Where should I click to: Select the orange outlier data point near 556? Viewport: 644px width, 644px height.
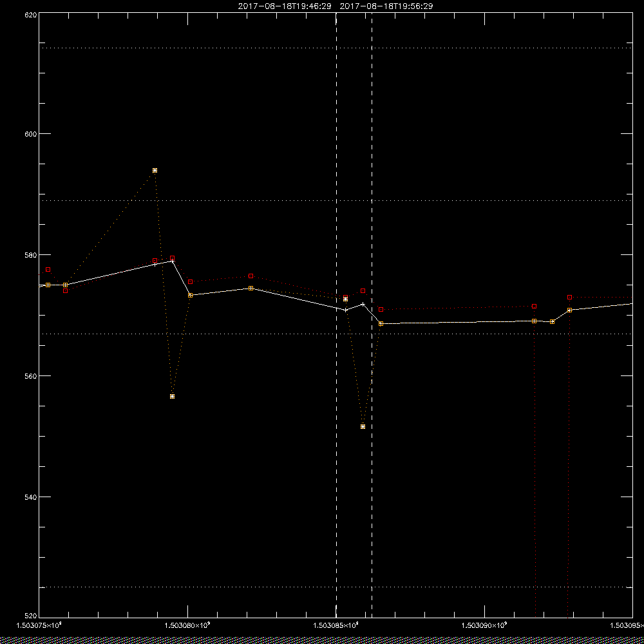click(172, 396)
